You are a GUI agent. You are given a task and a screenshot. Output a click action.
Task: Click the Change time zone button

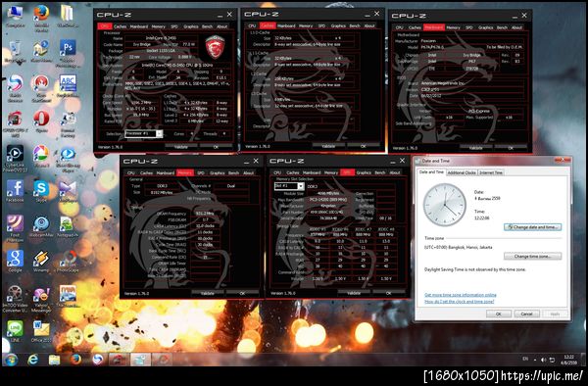coord(533,257)
